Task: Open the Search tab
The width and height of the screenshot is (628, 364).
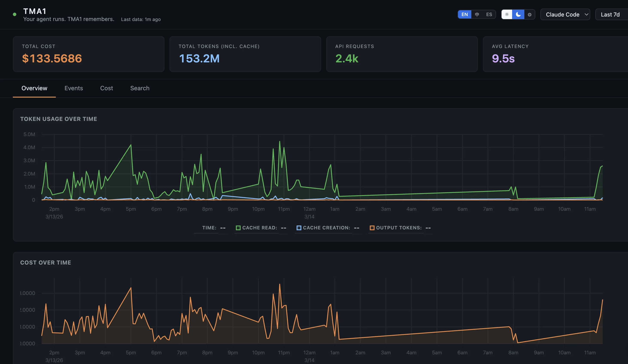Action: tap(140, 88)
